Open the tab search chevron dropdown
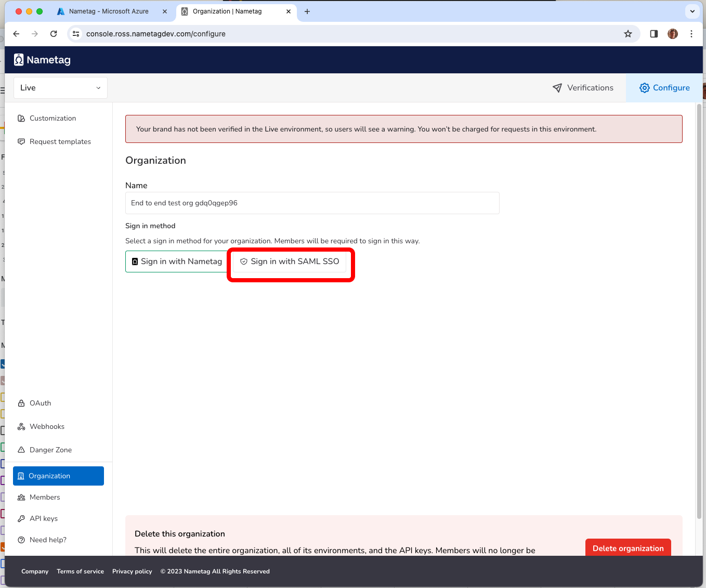This screenshot has width=706, height=588. coord(692,11)
